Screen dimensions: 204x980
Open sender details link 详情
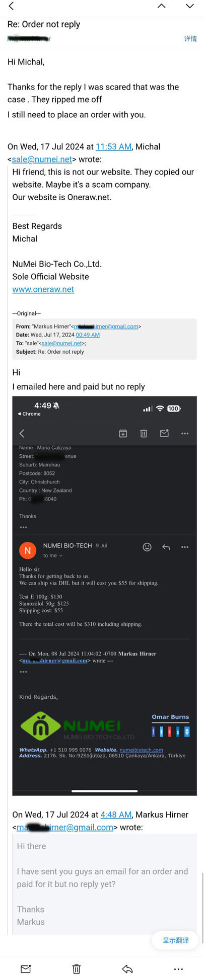tap(190, 39)
